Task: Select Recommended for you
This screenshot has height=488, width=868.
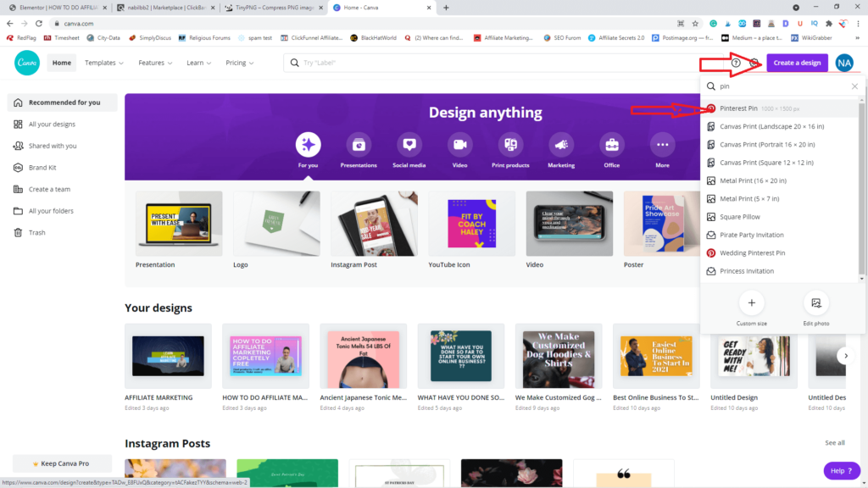Action: [62, 103]
